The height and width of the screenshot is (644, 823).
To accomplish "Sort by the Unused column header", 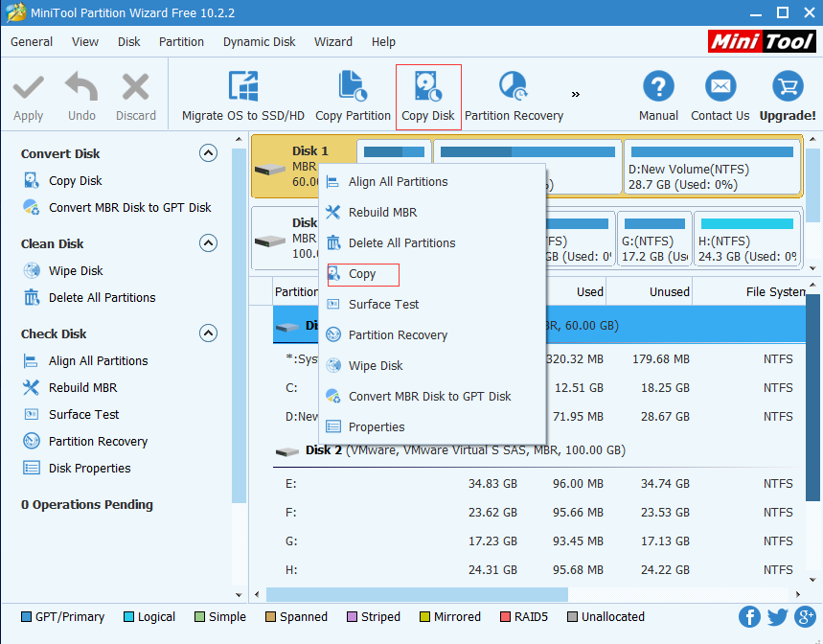I will [x=650, y=292].
